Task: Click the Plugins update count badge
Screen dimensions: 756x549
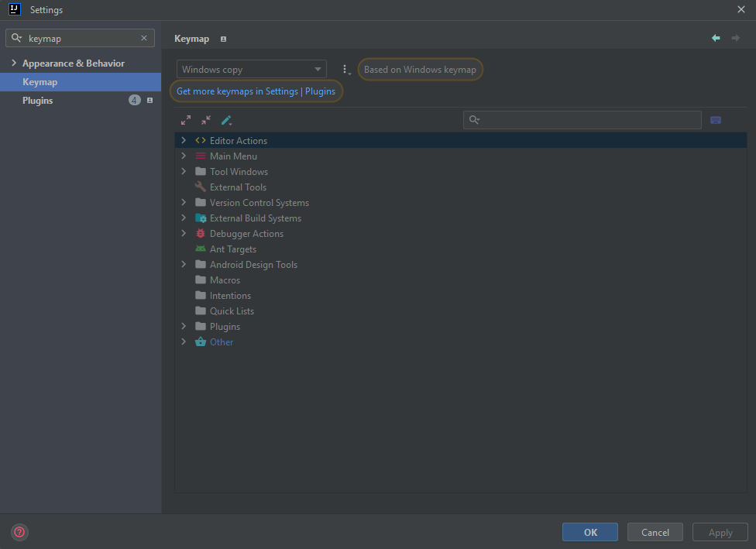Action: (x=135, y=100)
